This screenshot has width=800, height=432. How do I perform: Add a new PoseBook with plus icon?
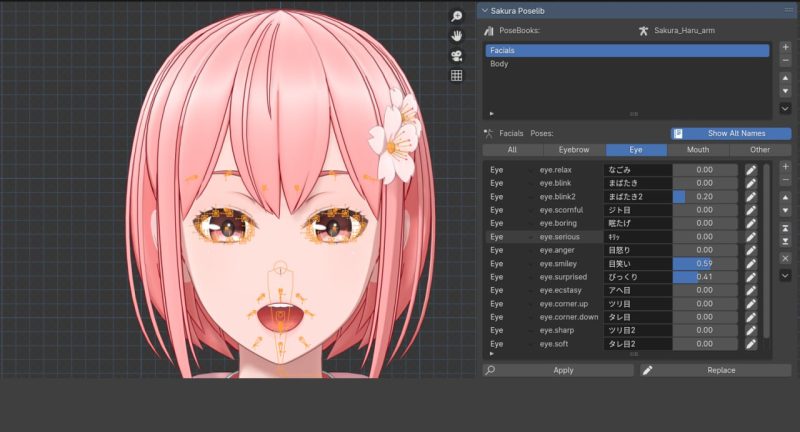coord(785,47)
